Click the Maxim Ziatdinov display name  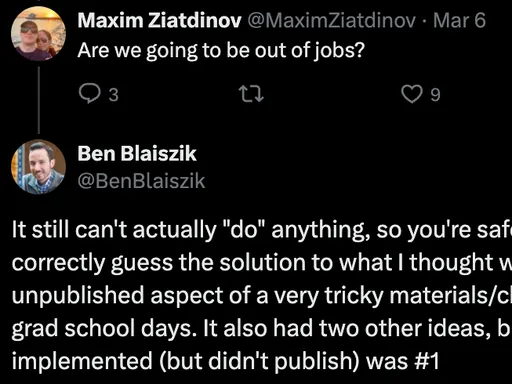pos(159,21)
